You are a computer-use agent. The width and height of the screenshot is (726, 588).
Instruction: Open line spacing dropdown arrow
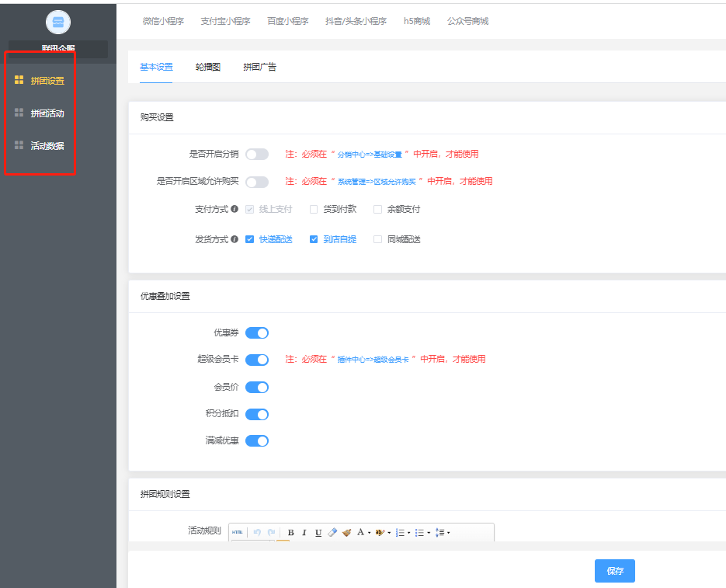pos(449,533)
